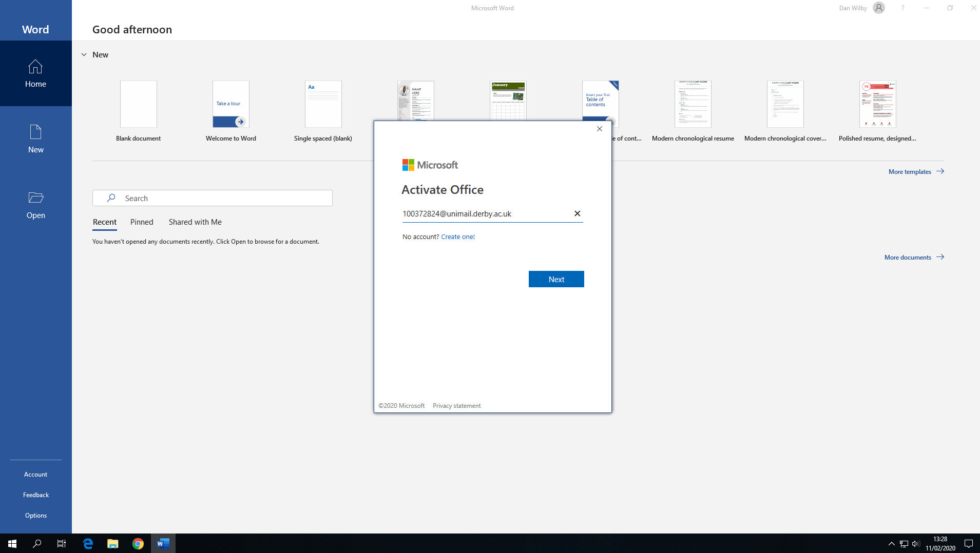Close the Activate Office dialog
980x553 pixels.
599,129
